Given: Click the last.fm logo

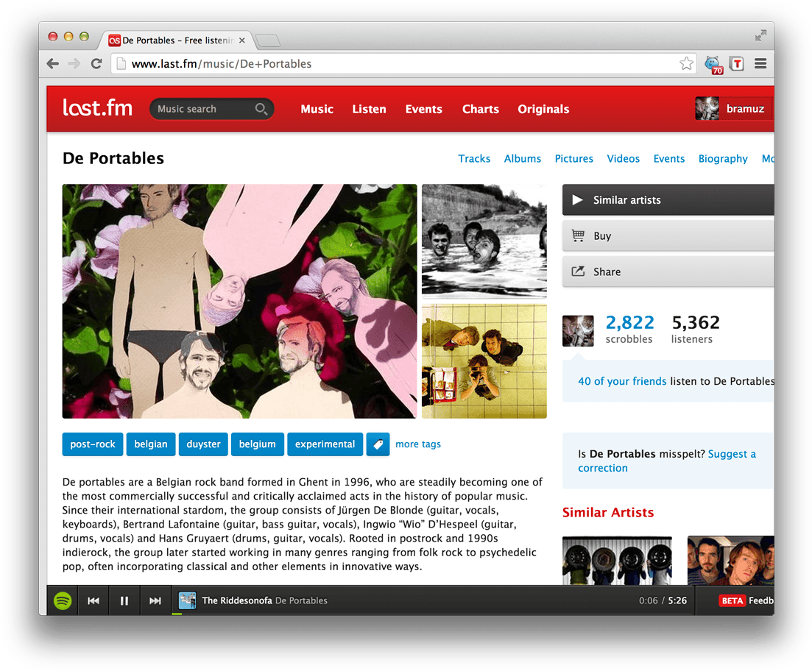Looking at the screenshot, I should [97, 108].
